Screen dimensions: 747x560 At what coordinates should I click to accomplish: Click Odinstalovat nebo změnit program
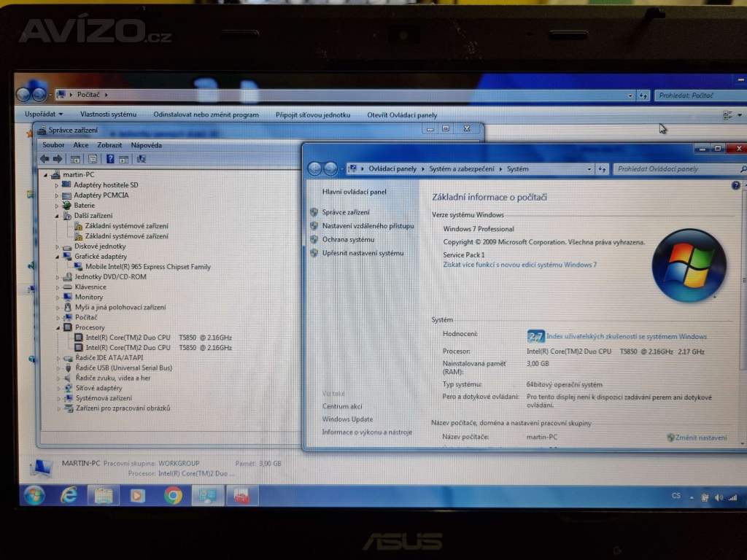click(206, 114)
